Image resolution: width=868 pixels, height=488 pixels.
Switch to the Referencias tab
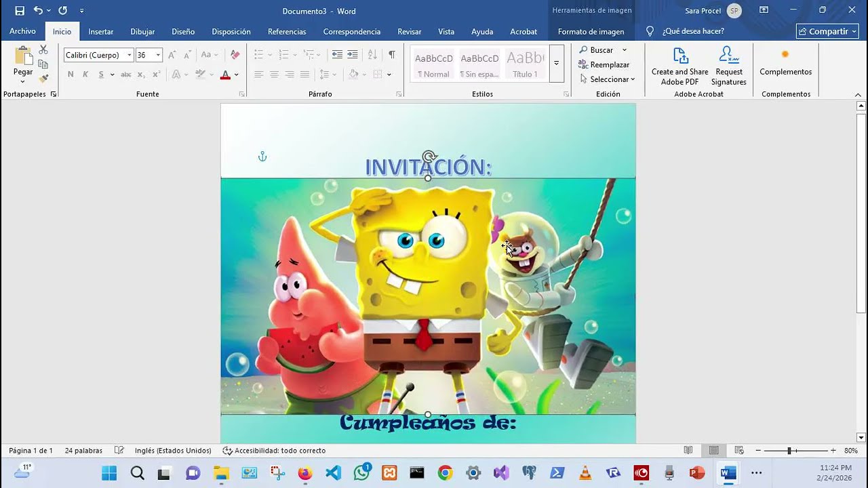pyautogui.click(x=287, y=31)
